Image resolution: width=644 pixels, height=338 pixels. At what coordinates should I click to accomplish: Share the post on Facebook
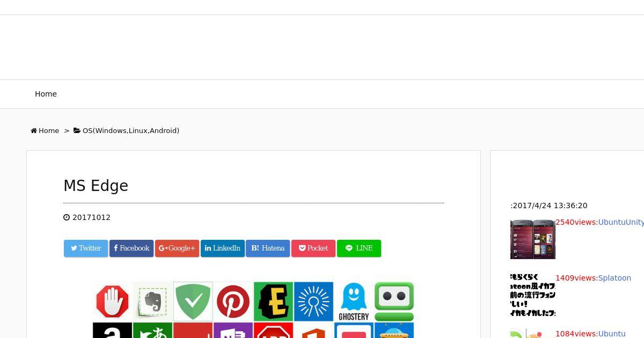point(131,248)
